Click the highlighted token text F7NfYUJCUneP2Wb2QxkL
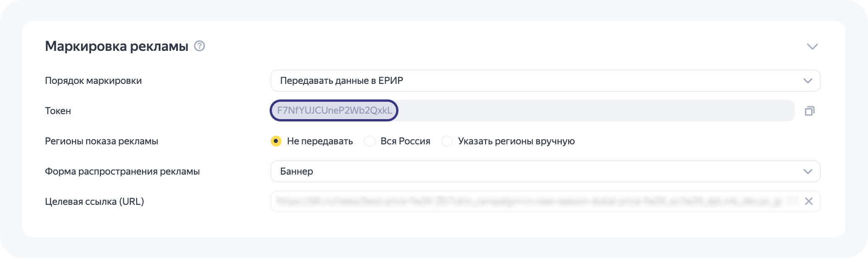Screen dimensions: 868x258 334,111
